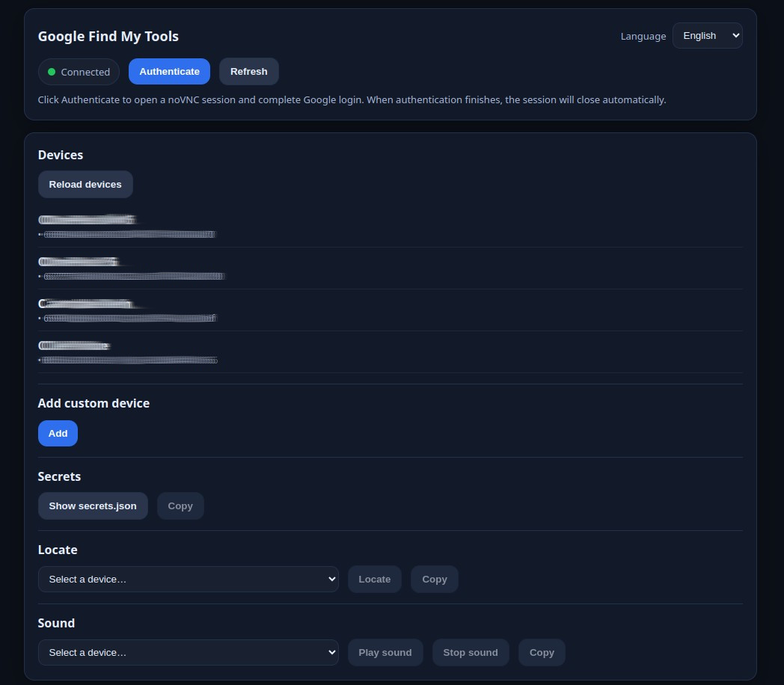Click the "Add custom device" heading
Viewport: 784px width, 685px height.
pos(94,403)
